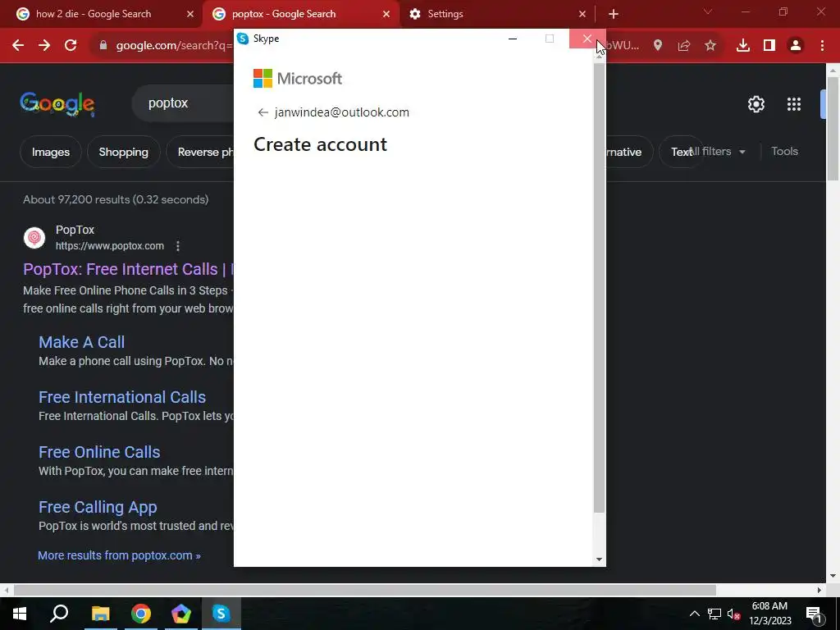Image resolution: width=840 pixels, height=630 pixels.
Task: Close the Settings tab
Action: (x=582, y=14)
